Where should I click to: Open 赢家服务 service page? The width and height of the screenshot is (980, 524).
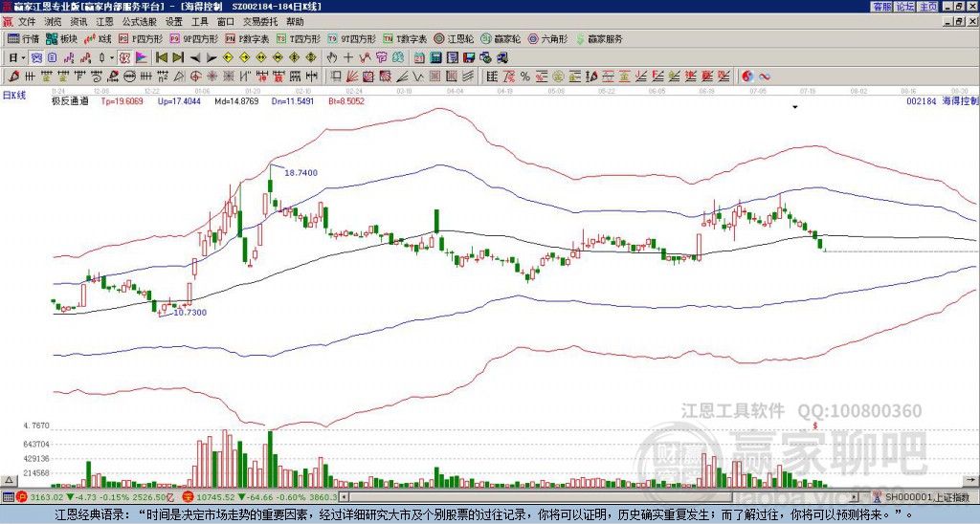click(x=599, y=38)
